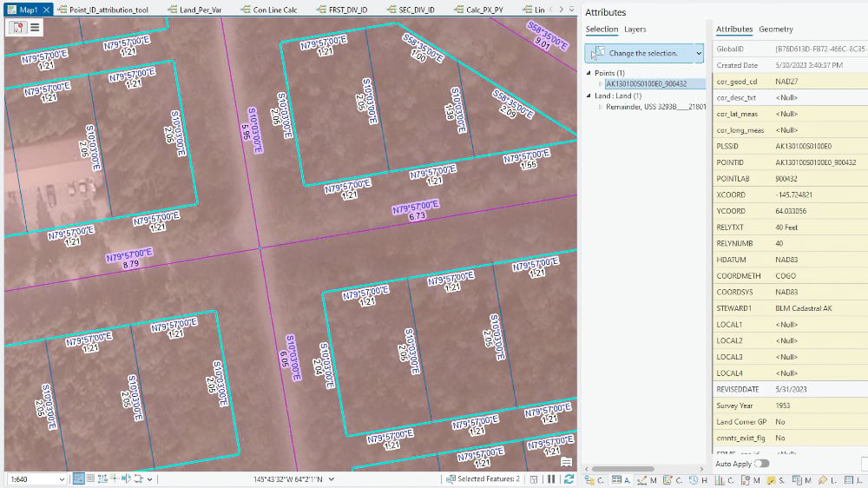Open the Geometry sub-tab
This screenshot has width=868, height=488.
point(775,30)
